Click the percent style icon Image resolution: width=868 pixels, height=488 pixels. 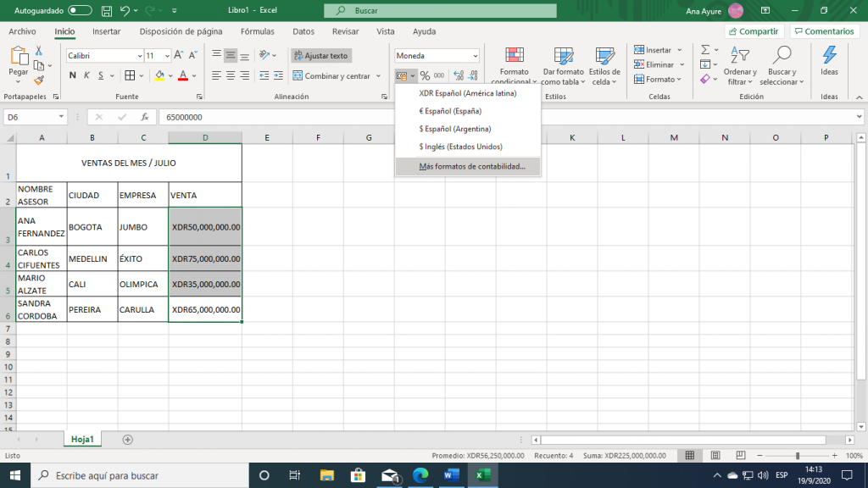[x=425, y=75]
